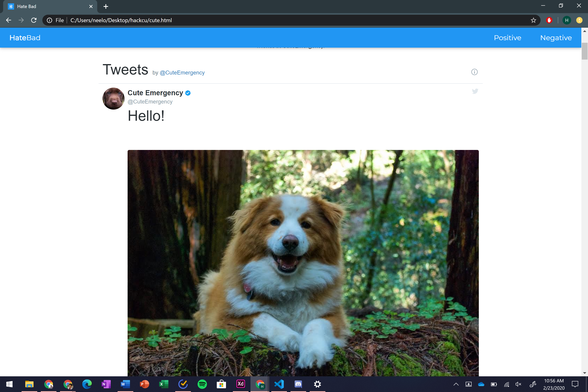Open the Positive nav menu item
Viewport: 588px width, 392px height.
pos(507,38)
